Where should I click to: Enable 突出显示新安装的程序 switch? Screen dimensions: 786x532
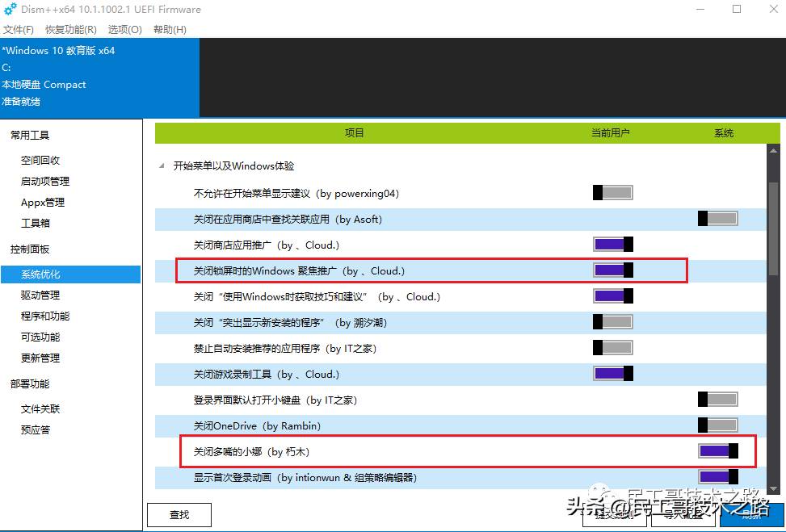click(612, 322)
